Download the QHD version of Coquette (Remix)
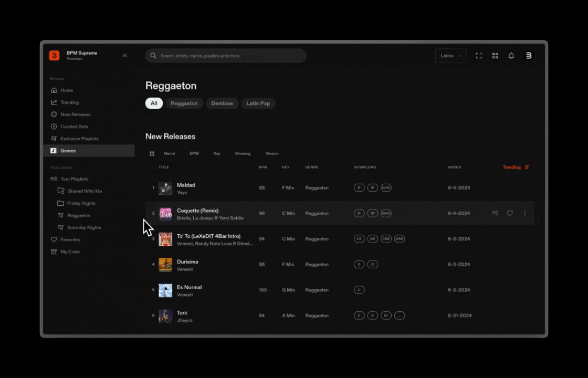The image size is (588, 378). [386, 213]
